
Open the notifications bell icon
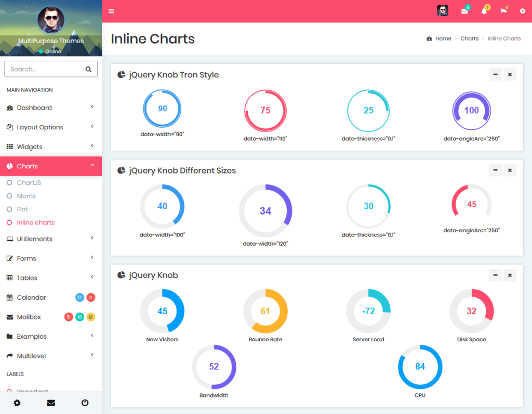pos(484,11)
